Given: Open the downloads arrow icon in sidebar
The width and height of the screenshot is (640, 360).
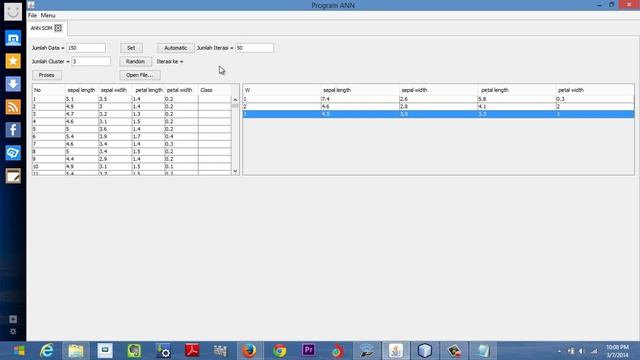Looking at the screenshot, I should tap(13, 84).
